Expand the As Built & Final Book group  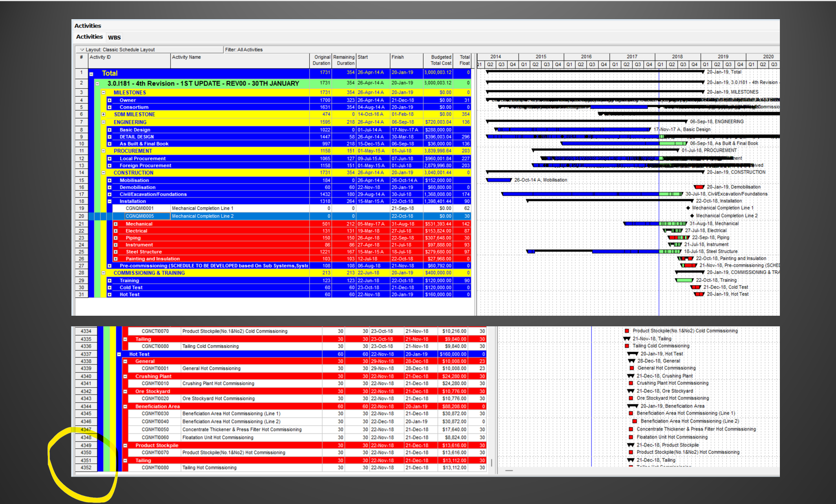110,144
